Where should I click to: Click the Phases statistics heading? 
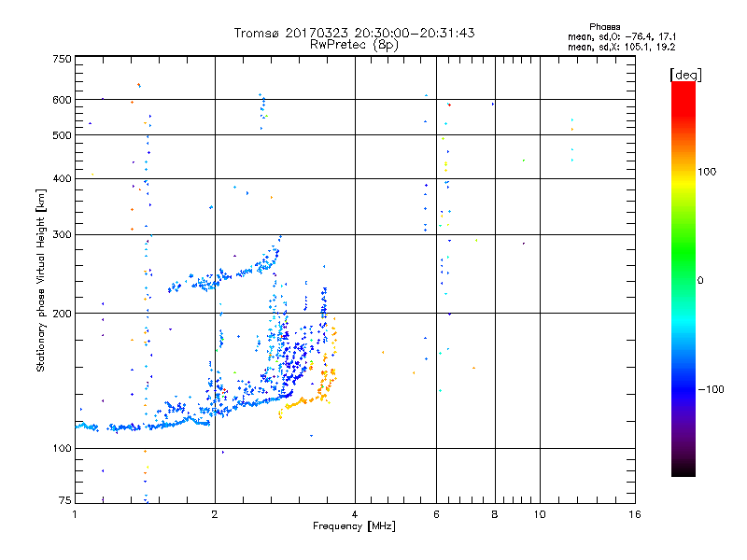coord(604,27)
